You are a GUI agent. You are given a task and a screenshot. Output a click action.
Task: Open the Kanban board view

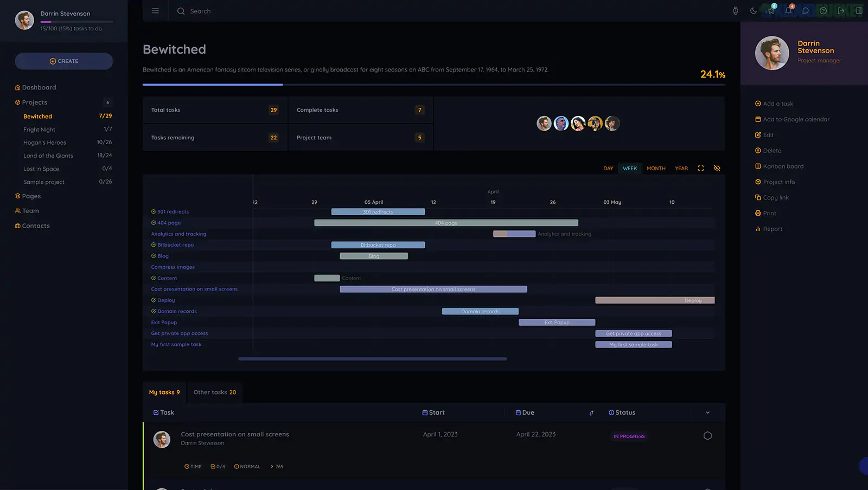pyautogui.click(x=783, y=166)
